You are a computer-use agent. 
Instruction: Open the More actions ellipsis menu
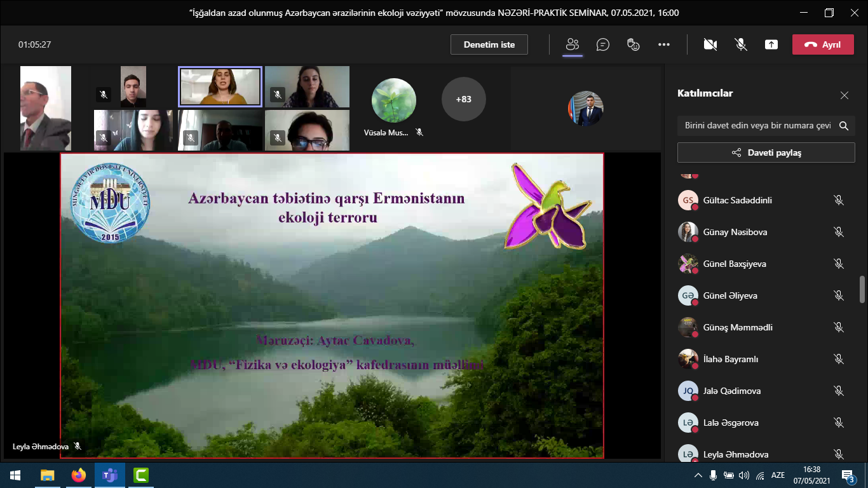tap(664, 44)
